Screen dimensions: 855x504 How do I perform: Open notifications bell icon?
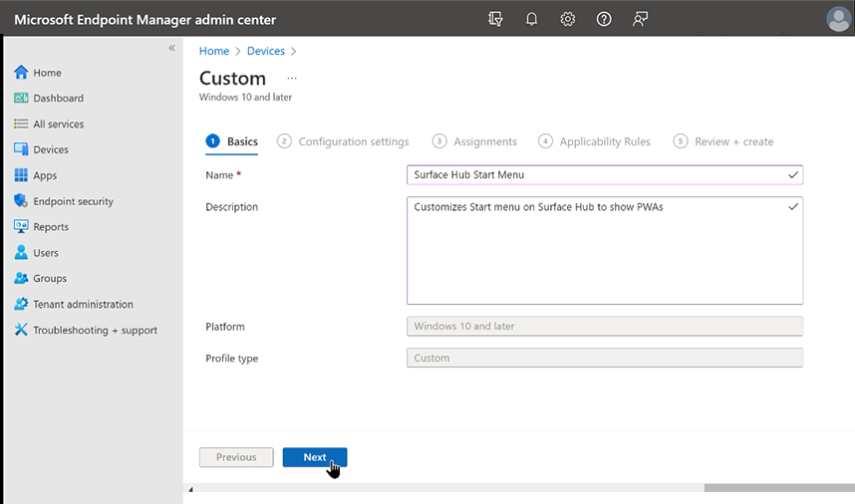[532, 19]
